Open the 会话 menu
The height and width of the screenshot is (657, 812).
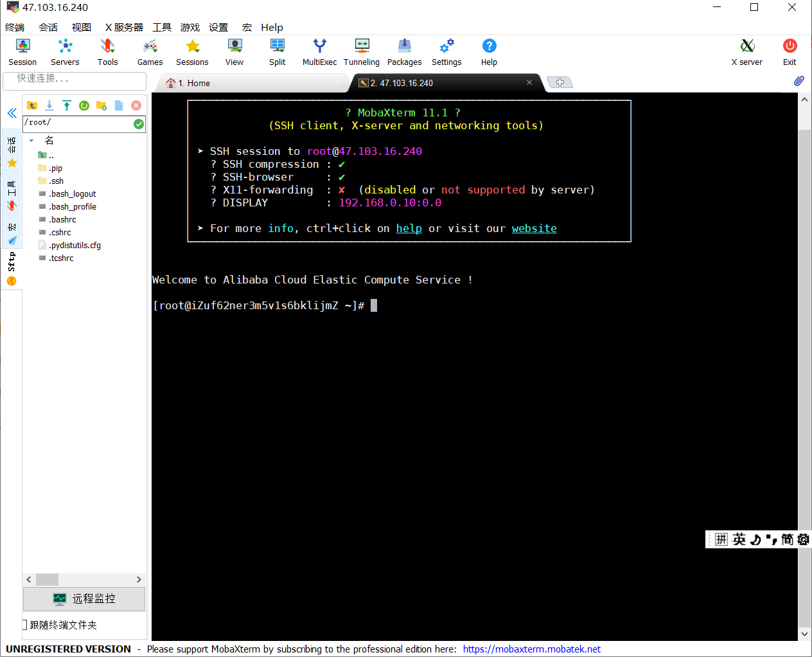tap(48, 28)
